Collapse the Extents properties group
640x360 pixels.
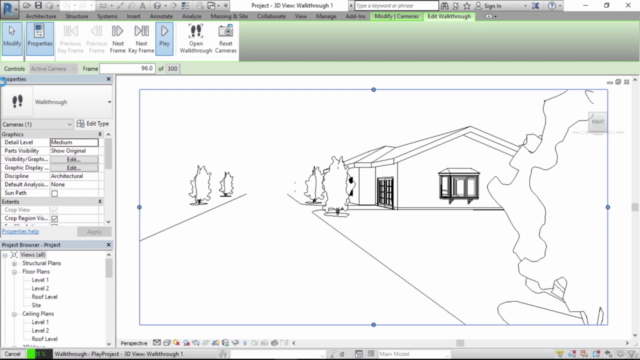coord(100,202)
